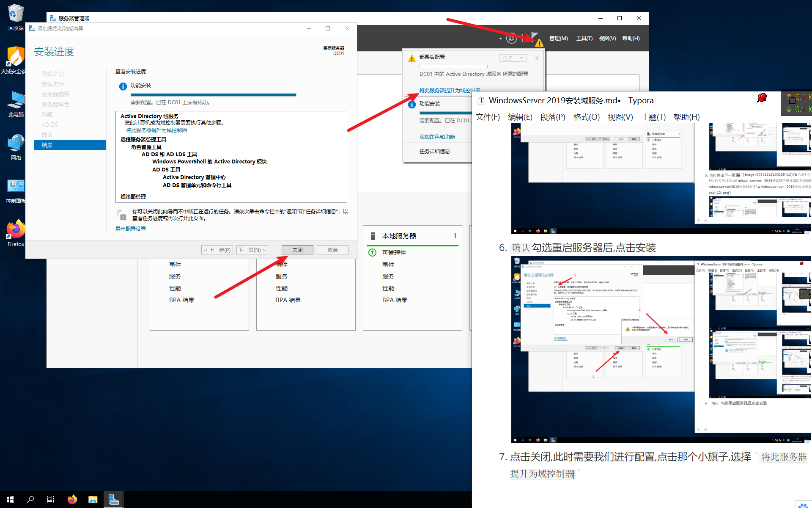Click the Task View taskbar icon

coord(51,500)
